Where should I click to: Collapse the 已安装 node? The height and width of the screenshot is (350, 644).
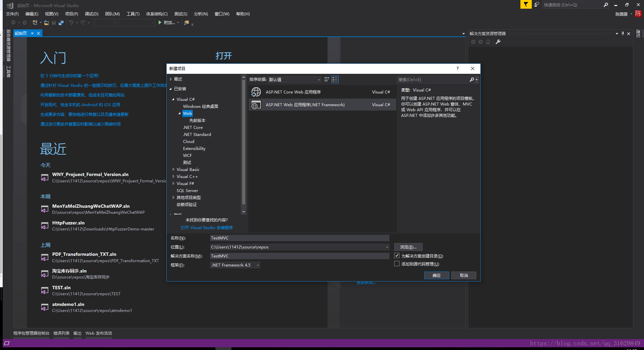click(x=171, y=89)
